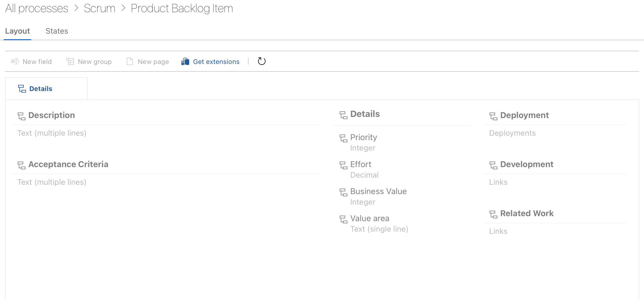Click the Get extensions bag icon
The height and width of the screenshot is (300, 644).
click(184, 61)
